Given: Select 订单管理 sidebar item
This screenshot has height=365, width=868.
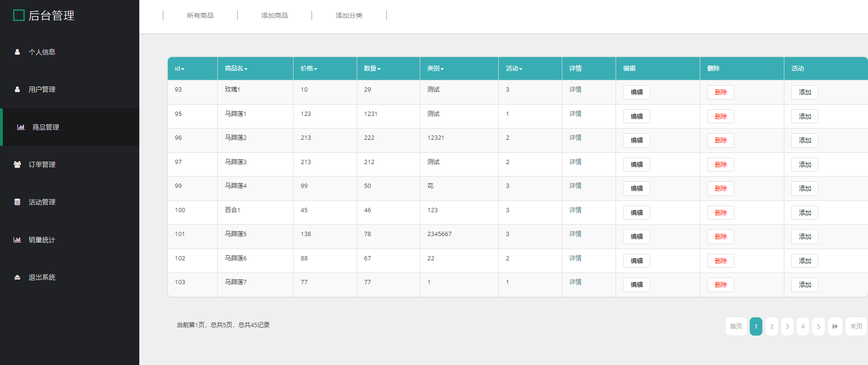Looking at the screenshot, I should [42, 165].
